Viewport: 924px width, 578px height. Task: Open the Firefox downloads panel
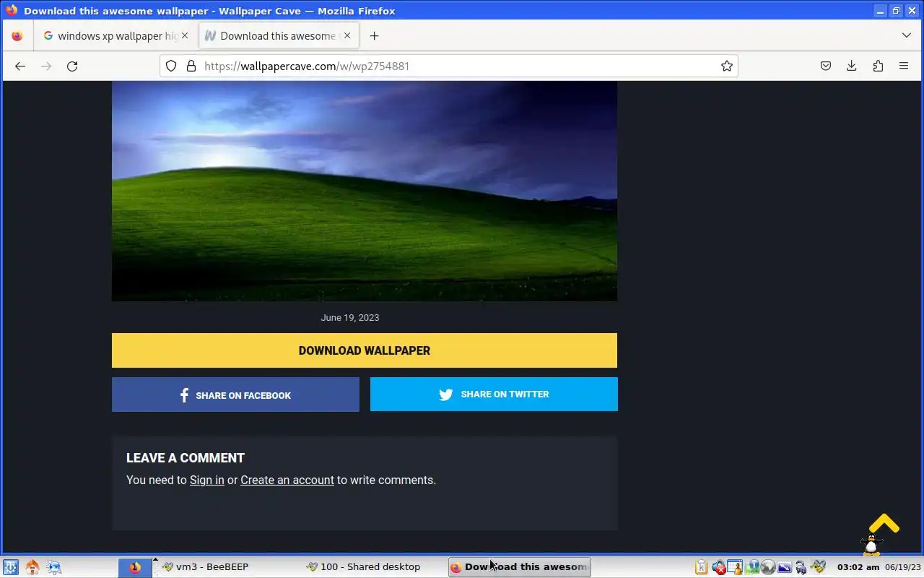click(x=852, y=66)
